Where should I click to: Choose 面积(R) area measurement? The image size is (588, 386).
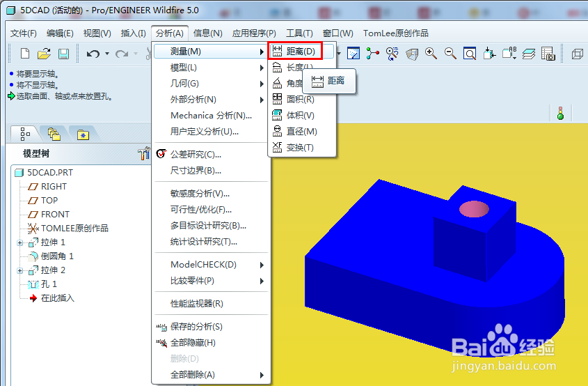tap(302, 100)
